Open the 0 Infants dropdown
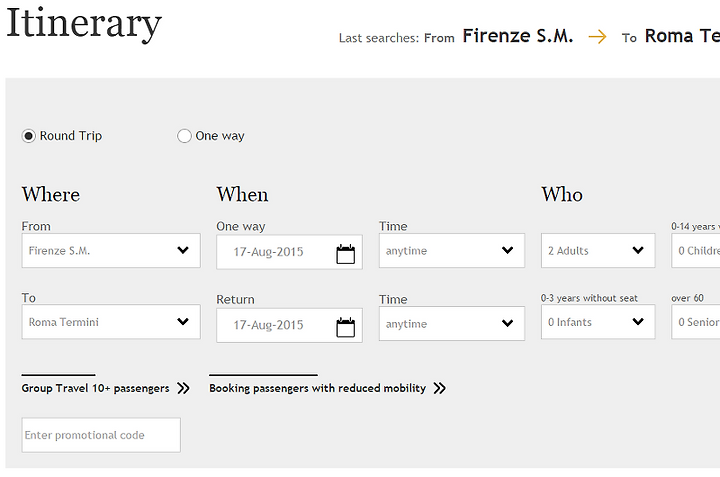Image resolution: width=720 pixels, height=477 pixels. (x=598, y=322)
